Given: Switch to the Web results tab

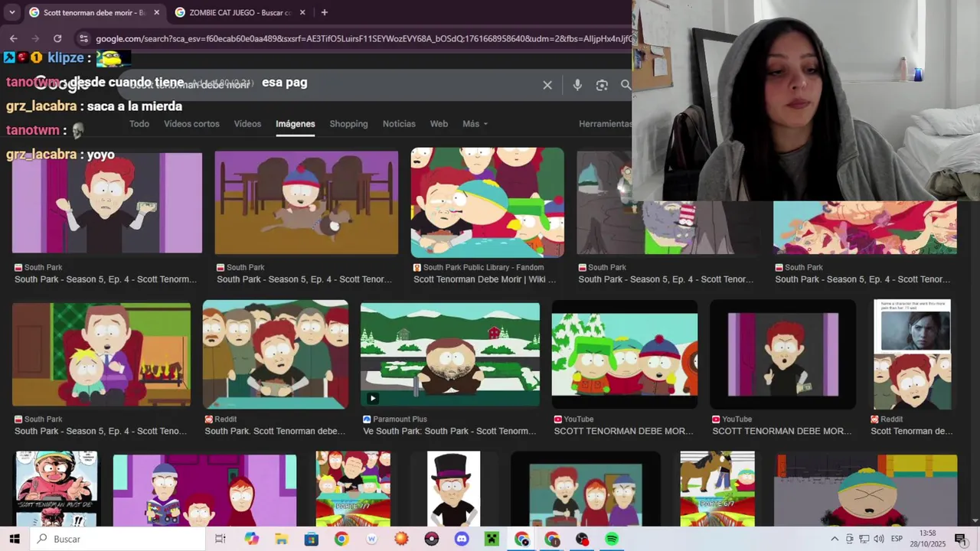Looking at the screenshot, I should pos(439,123).
